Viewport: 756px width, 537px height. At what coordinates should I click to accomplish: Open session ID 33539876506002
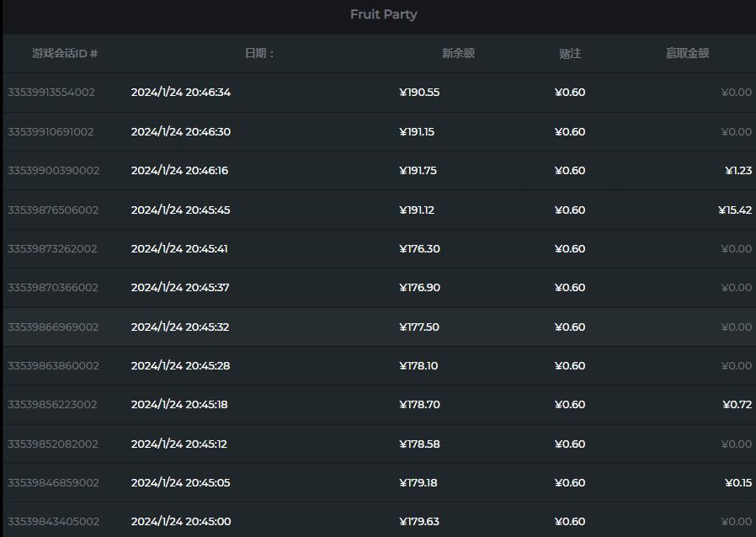(x=53, y=210)
